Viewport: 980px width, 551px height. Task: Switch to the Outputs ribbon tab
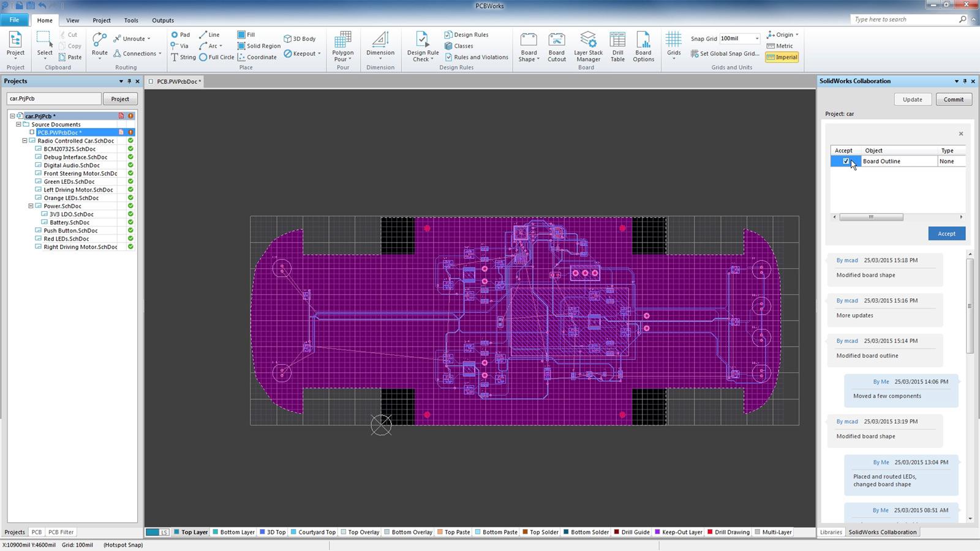162,20
